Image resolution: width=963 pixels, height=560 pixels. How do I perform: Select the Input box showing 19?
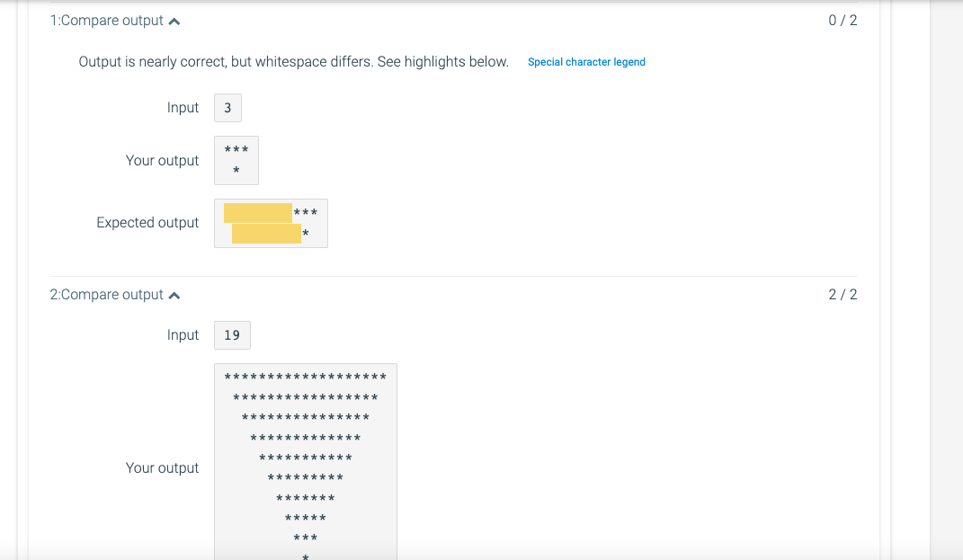click(x=231, y=334)
